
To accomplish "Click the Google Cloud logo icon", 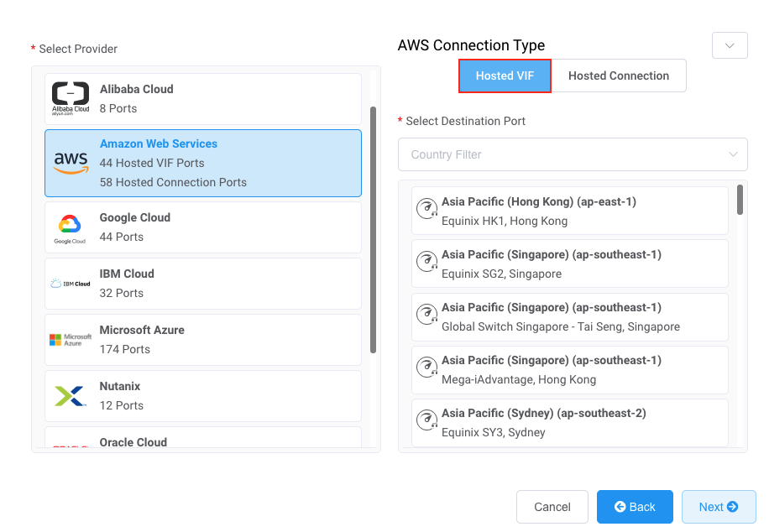I will pyautogui.click(x=70, y=228).
